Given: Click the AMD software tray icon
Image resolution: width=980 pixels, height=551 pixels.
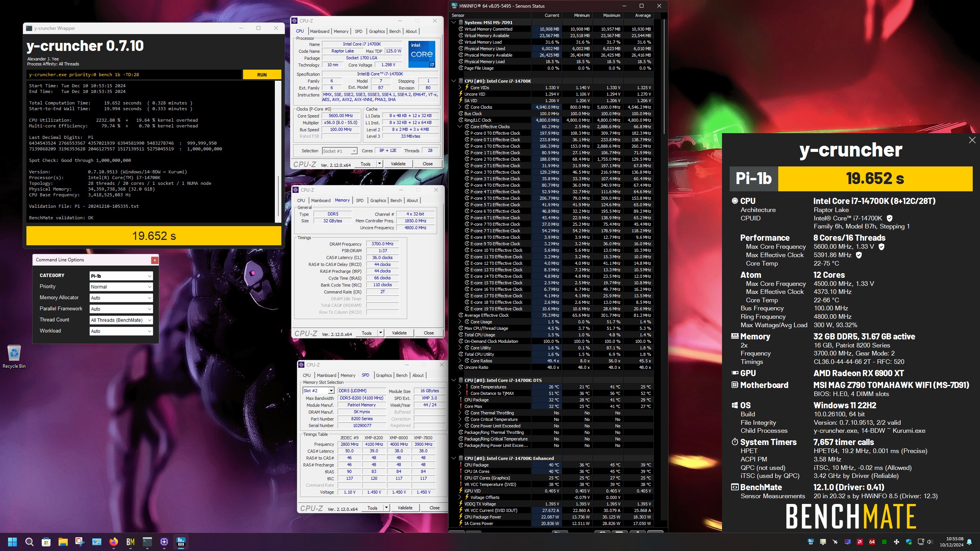Looking at the screenshot, I should tap(860, 542).
